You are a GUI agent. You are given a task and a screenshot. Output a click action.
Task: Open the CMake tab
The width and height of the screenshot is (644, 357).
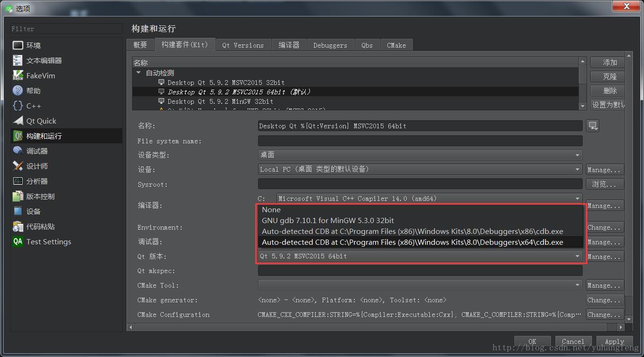396,45
